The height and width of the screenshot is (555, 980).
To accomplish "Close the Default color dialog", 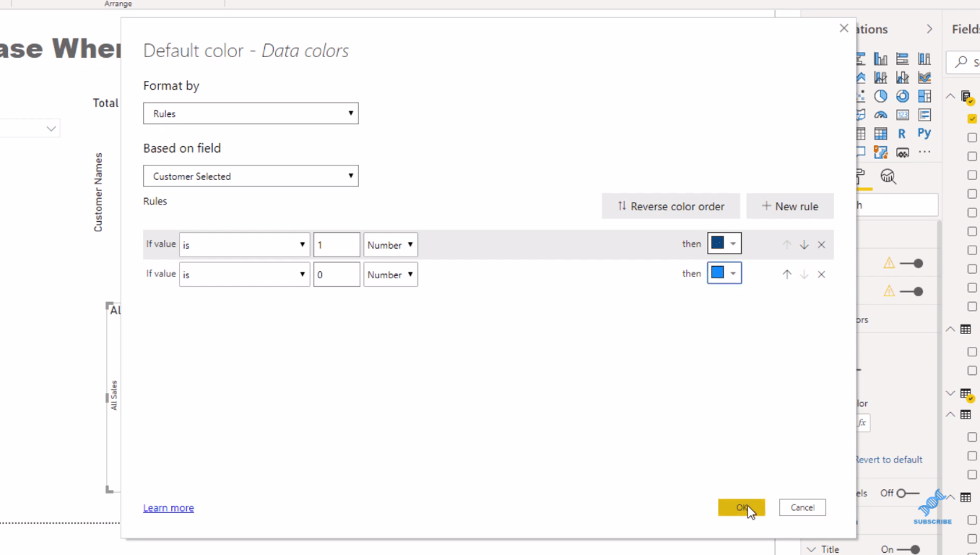I will 844,28.
